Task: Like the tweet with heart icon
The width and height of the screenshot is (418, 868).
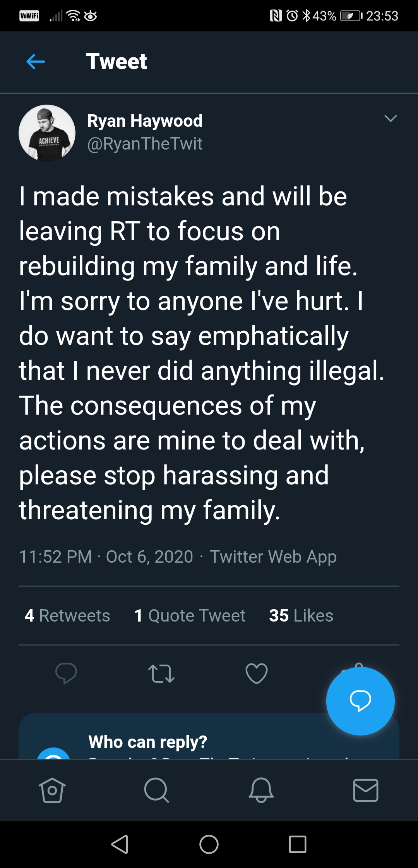Action: pyautogui.click(x=257, y=673)
